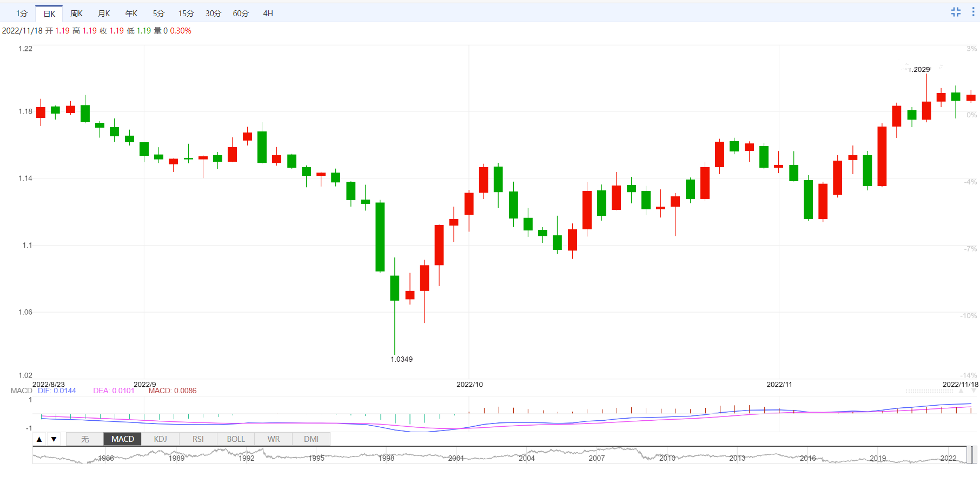This screenshot has height=483, width=980.
Task: Click the black down arrow beside indicator tabs
Action: point(54,439)
